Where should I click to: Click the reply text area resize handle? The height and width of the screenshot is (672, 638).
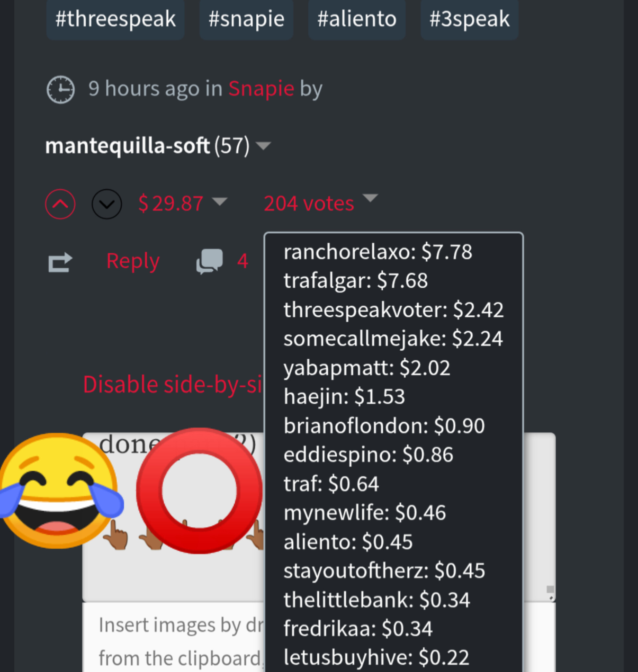point(550,592)
